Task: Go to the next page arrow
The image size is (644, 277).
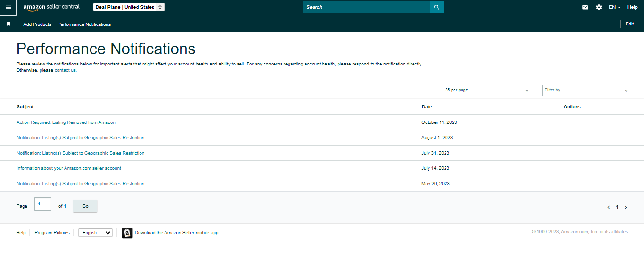Action: [626, 207]
